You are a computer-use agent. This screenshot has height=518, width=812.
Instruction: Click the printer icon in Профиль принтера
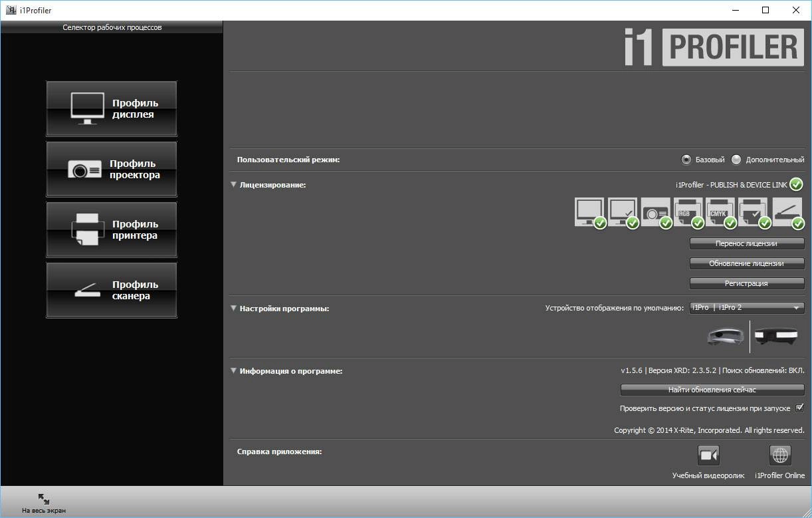coord(88,230)
